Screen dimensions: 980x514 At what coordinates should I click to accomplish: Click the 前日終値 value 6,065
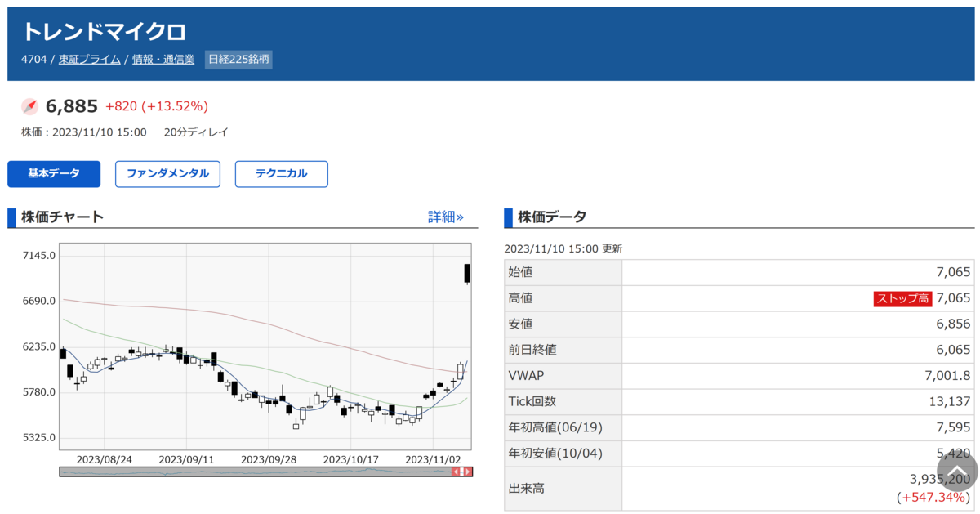953,351
